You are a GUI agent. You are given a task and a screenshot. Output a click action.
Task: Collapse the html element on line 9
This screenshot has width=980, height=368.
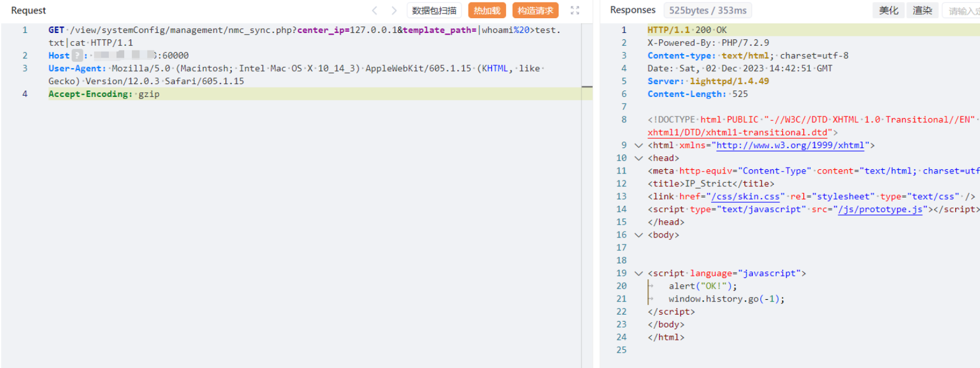click(639, 145)
